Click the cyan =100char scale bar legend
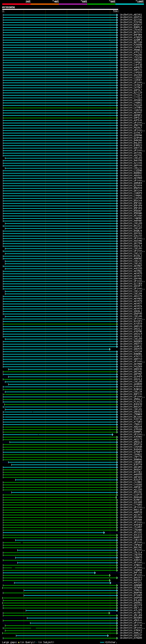Screen dimensions: 146x644 (x=102, y=642)
